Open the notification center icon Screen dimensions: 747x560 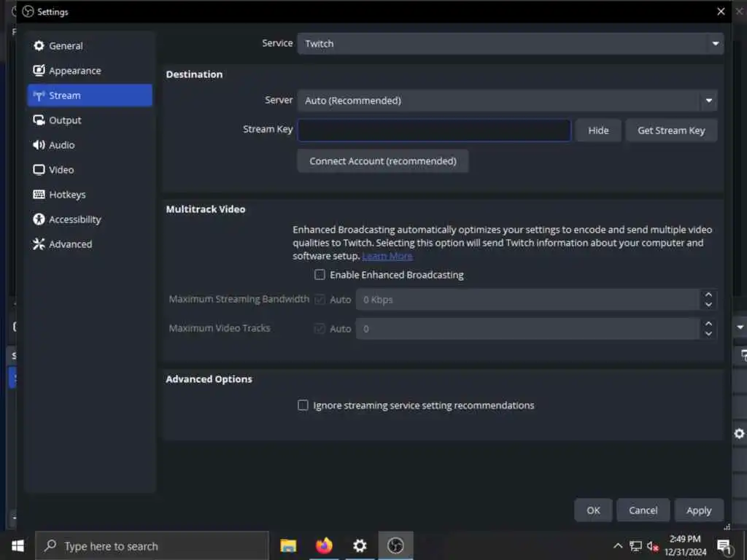click(724, 546)
